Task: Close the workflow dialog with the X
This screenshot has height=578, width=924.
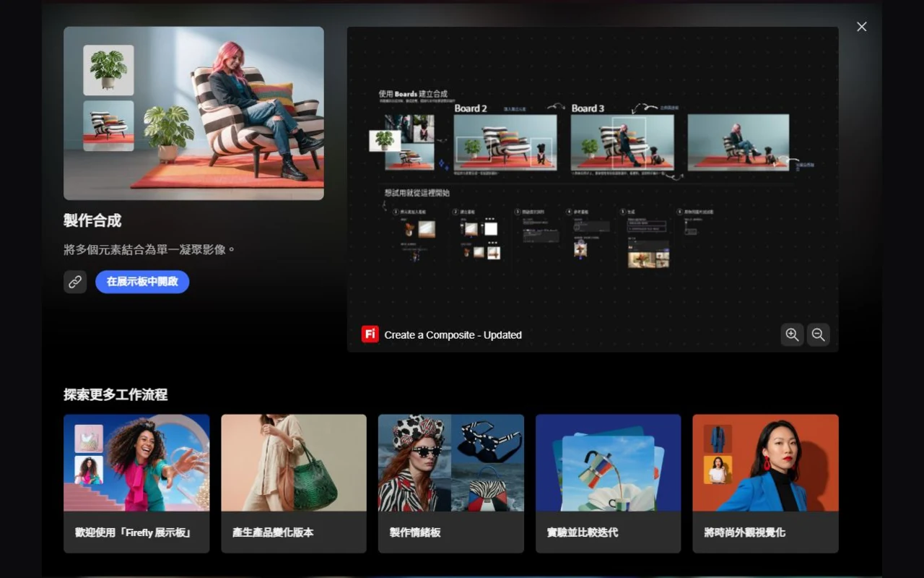Action: pyautogui.click(x=862, y=27)
